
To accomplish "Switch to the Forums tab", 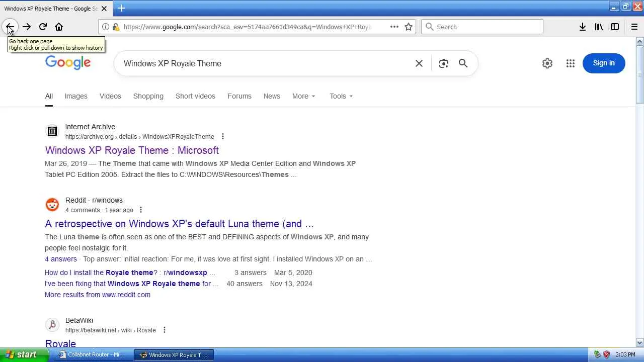I will coord(239,96).
